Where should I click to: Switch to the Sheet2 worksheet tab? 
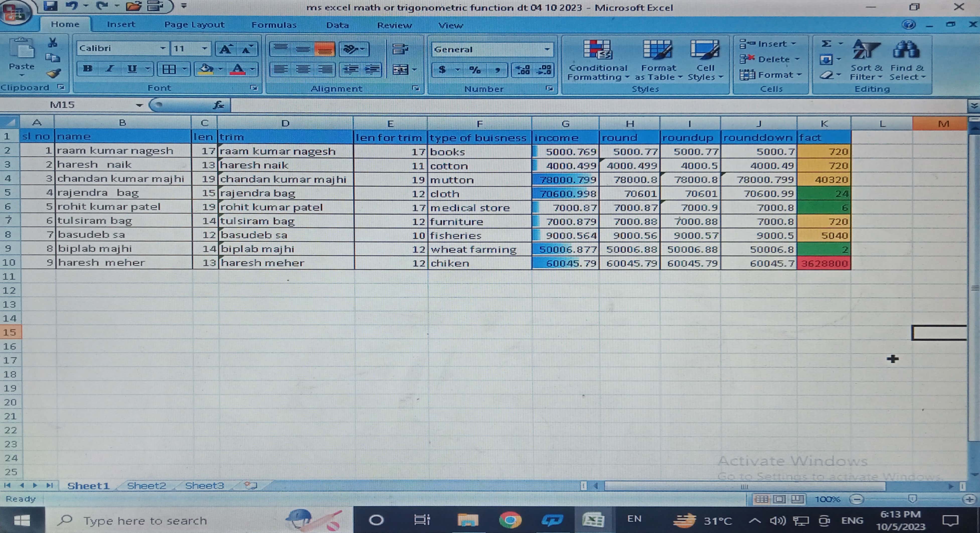tap(146, 486)
